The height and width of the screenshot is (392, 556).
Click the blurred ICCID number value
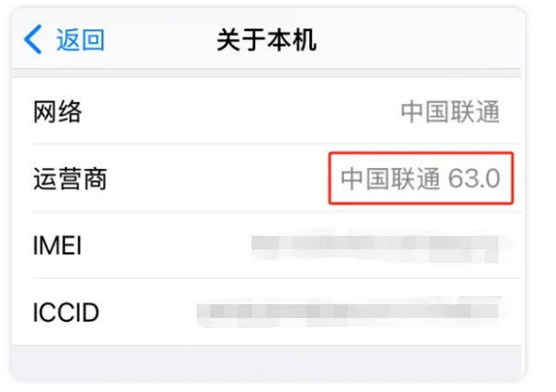click(353, 312)
